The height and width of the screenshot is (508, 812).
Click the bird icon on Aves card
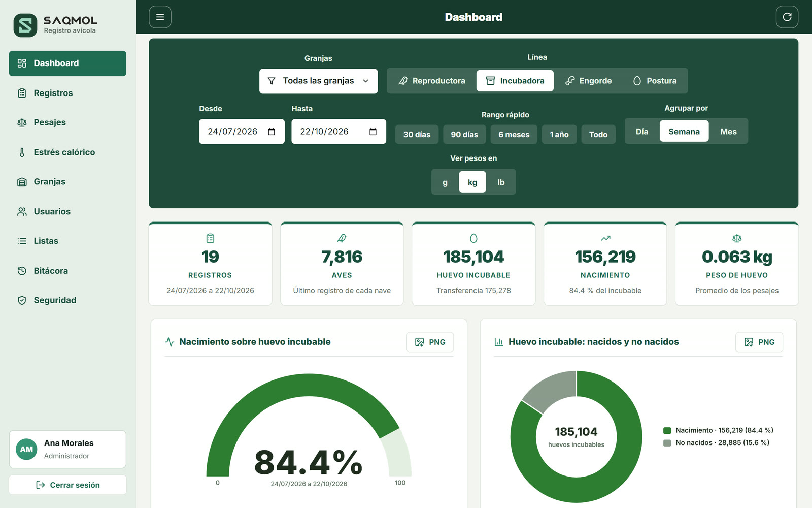[342, 238]
